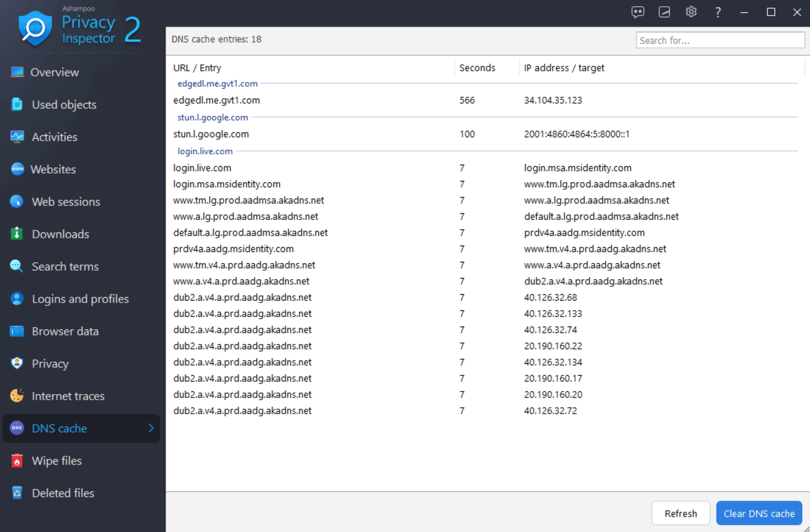Open the Used objects panel icon
The image size is (810, 532).
[17, 104]
